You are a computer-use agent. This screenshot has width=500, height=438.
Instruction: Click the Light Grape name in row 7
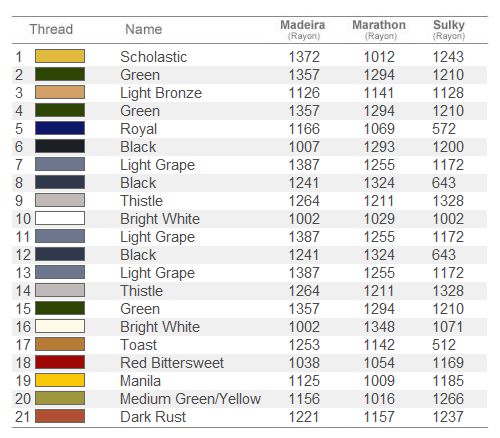pyautogui.click(x=158, y=165)
